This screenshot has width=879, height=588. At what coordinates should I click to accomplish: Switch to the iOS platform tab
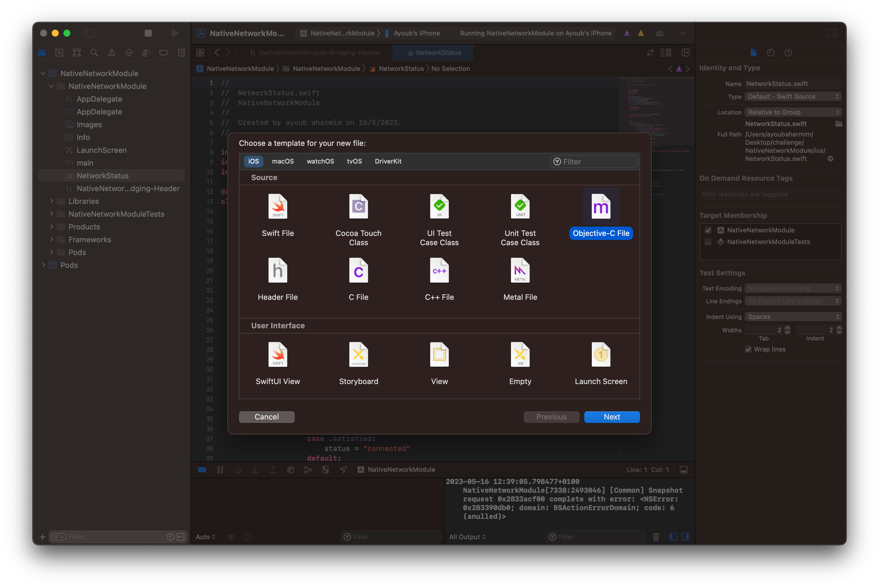click(x=253, y=161)
